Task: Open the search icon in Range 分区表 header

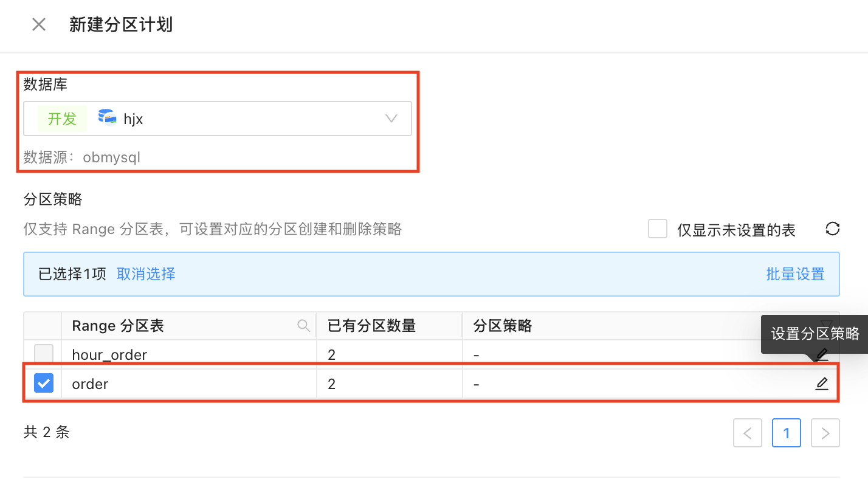Action: [303, 326]
